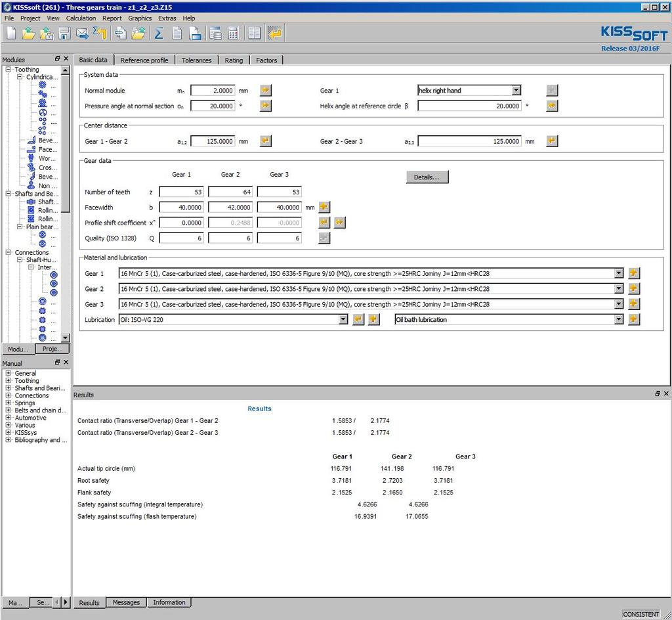This screenshot has height=620, width=672.
Task: Expand General in the Manual panel
Action: 8,373
